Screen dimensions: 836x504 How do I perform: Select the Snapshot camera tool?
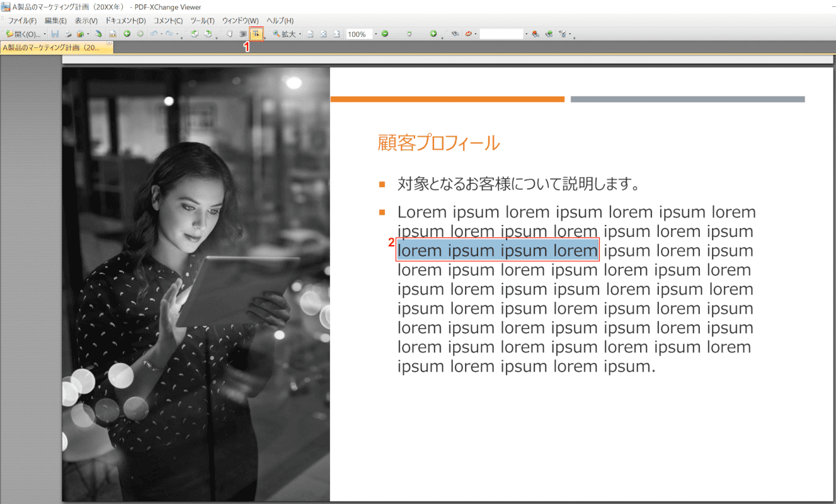[x=243, y=34]
